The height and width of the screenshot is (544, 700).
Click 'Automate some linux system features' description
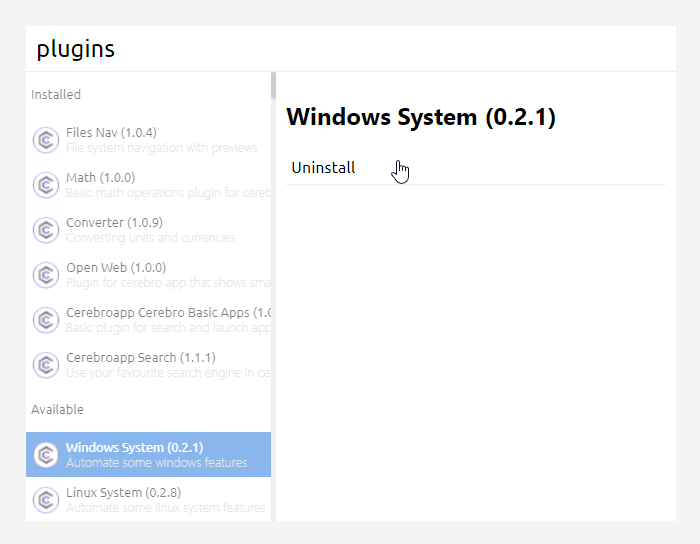pos(166,508)
